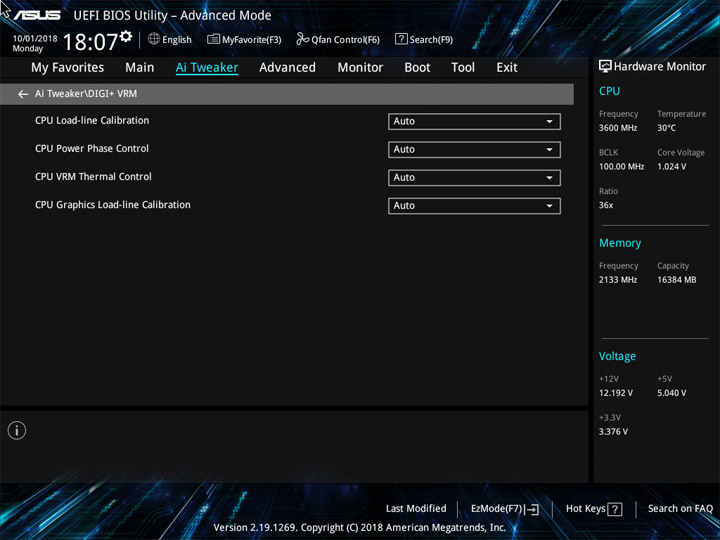Click the 36x ratio value
This screenshot has height=540, width=720.
pos(606,205)
